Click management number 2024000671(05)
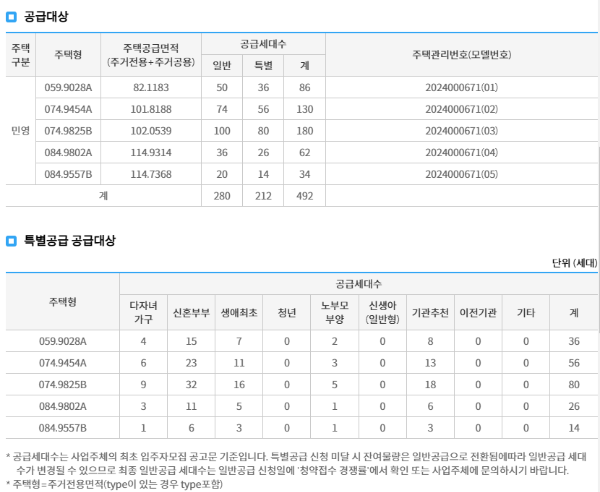The height and width of the screenshot is (492, 600). (461, 174)
